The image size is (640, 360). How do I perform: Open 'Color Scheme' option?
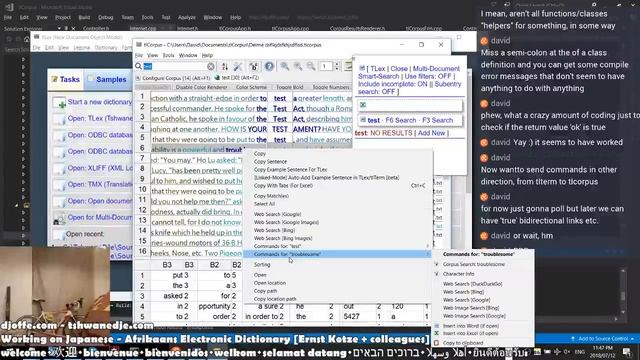pyautogui.click(x=251, y=87)
